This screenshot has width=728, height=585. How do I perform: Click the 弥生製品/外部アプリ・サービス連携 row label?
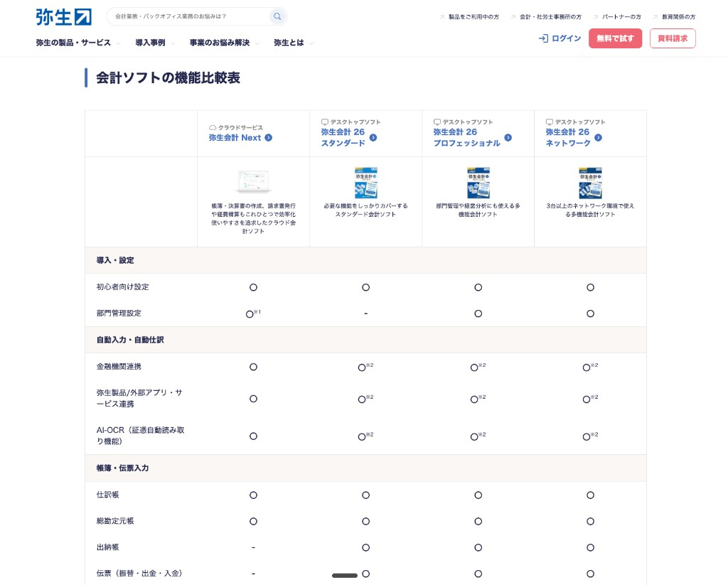tap(139, 398)
